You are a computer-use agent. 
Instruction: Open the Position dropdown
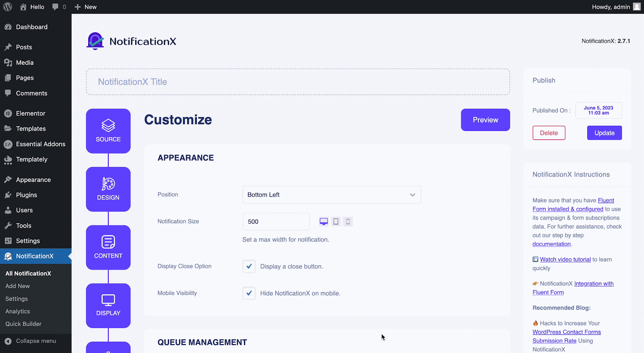pyautogui.click(x=332, y=195)
